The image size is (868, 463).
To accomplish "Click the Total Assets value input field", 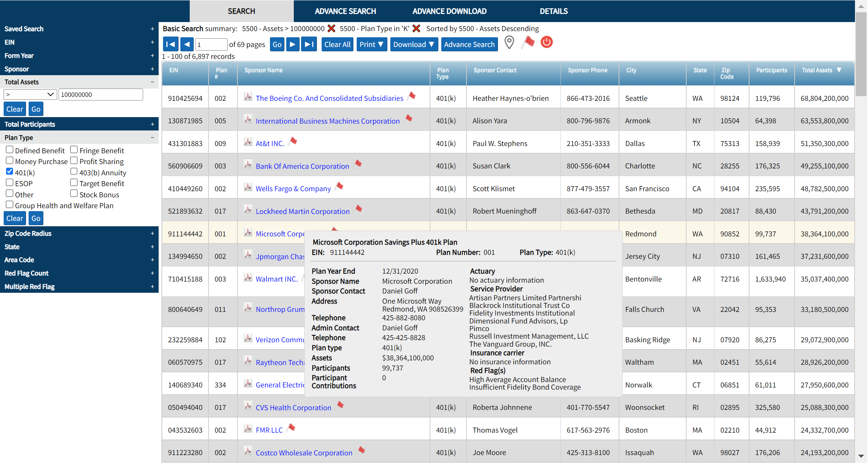I will pos(101,95).
